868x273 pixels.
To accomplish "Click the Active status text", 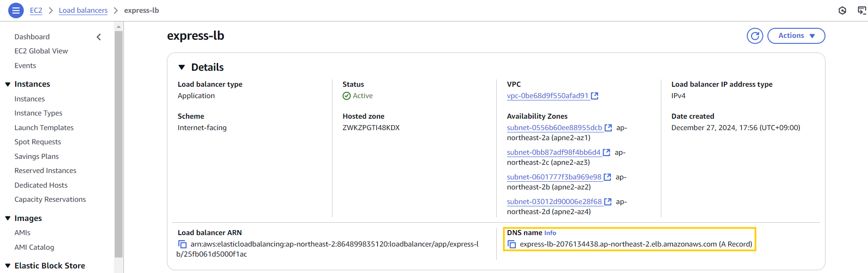I will coord(363,96).
